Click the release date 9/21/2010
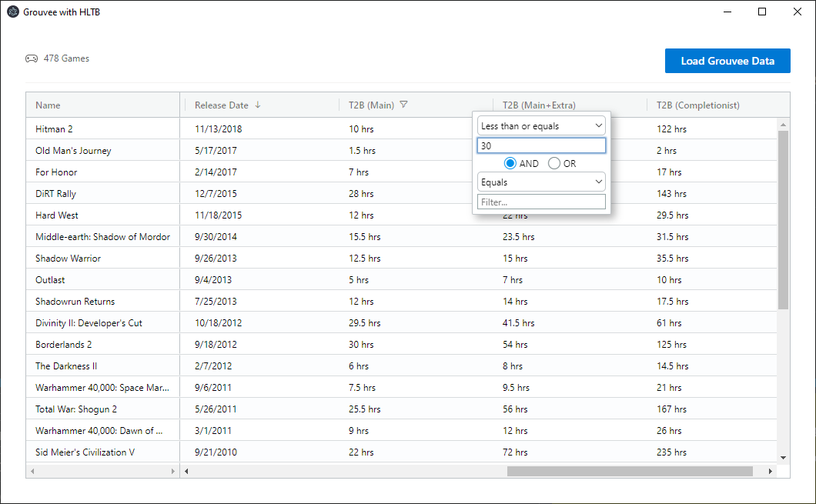 pyautogui.click(x=216, y=452)
